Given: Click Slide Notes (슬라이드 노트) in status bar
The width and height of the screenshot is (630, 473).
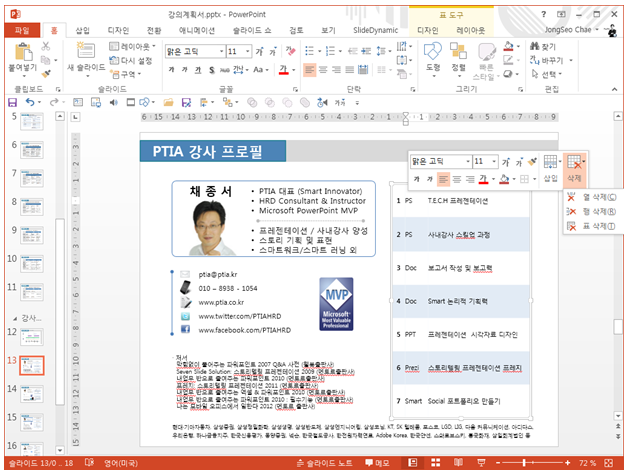Looking at the screenshot, I should click(325, 463).
